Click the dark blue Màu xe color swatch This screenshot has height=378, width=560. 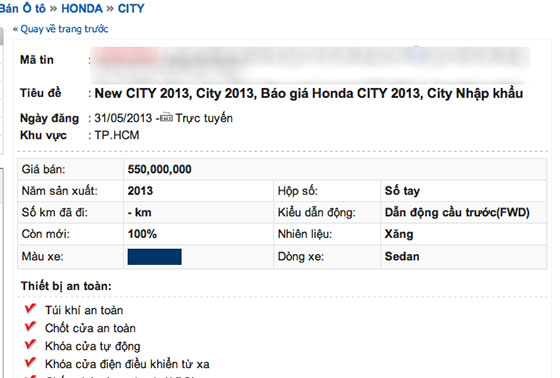tap(155, 257)
